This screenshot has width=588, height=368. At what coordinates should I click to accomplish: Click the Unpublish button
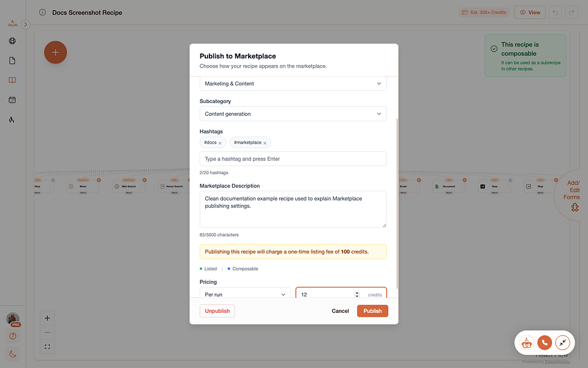[217, 311]
